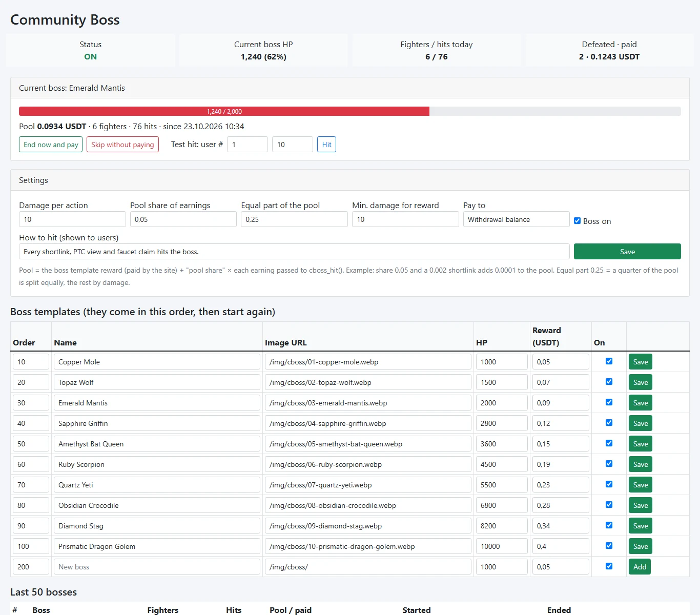Click the test hit damage field beside Hit

(x=293, y=145)
